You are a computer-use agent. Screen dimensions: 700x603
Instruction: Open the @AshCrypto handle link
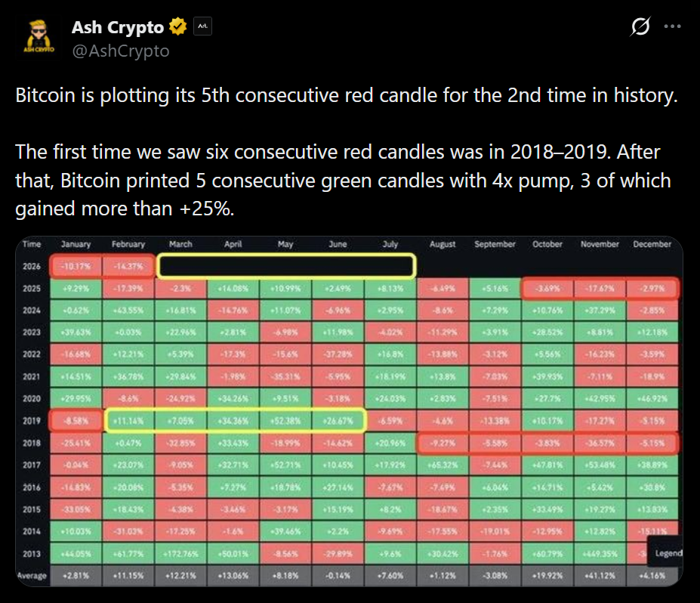tap(120, 51)
